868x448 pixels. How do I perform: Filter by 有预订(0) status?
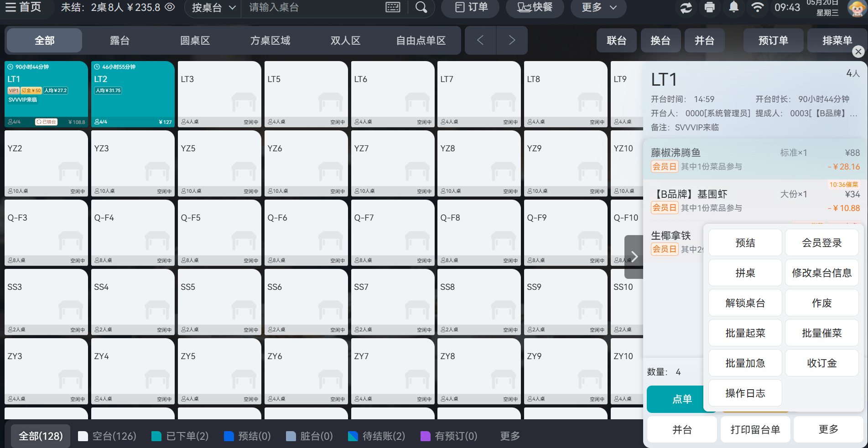pos(449,436)
